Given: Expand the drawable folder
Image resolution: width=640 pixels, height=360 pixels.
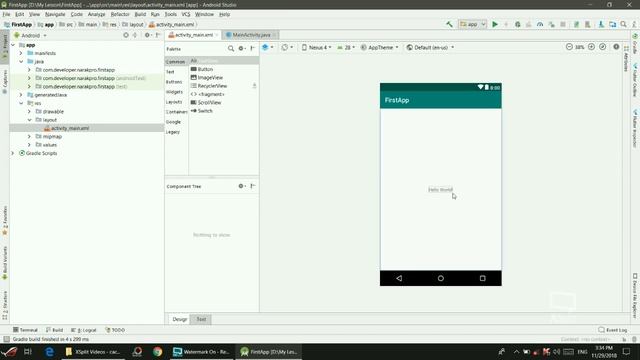Looking at the screenshot, I should (x=29, y=111).
